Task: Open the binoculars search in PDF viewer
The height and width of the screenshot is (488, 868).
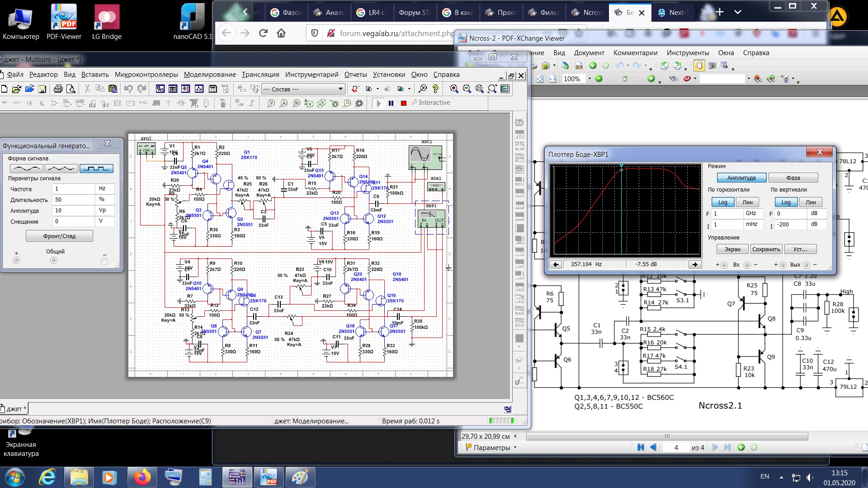Action: coord(674,79)
